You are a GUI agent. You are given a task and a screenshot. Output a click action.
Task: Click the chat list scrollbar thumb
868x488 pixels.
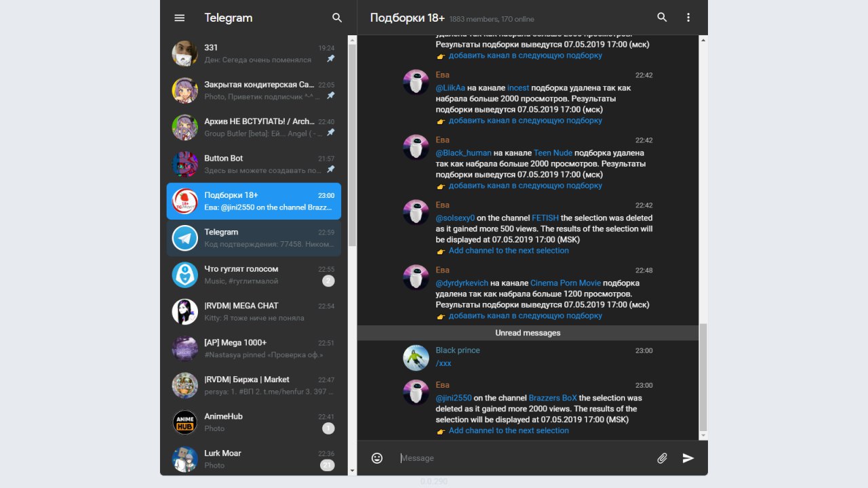pyautogui.click(x=352, y=146)
